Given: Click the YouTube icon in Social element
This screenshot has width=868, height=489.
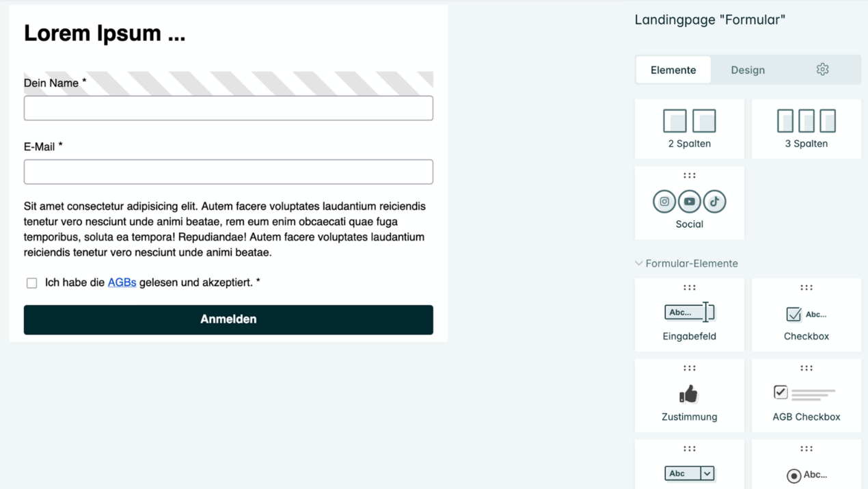Looking at the screenshot, I should pyautogui.click(x=690, y=202).
